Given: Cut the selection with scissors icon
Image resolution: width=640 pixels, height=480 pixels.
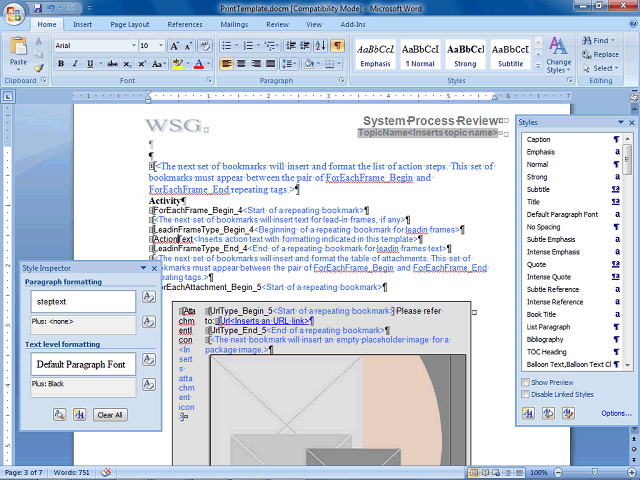Looking at the screenshot, I should [38, 41].
